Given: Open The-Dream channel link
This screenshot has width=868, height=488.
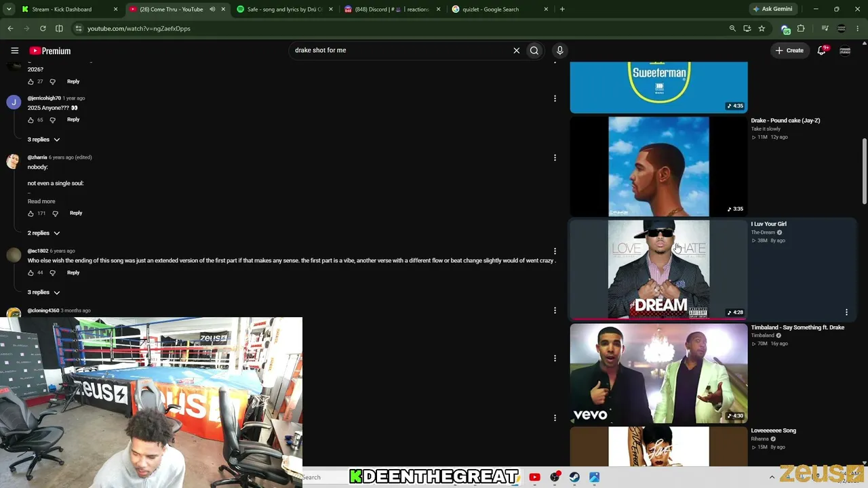Looking at the screenshot, I should point(763,232).
